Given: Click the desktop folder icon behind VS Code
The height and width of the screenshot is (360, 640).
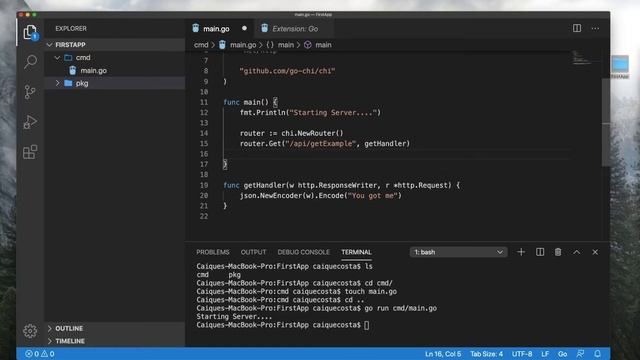Looking at the screenshot, I should click(620, 64).
